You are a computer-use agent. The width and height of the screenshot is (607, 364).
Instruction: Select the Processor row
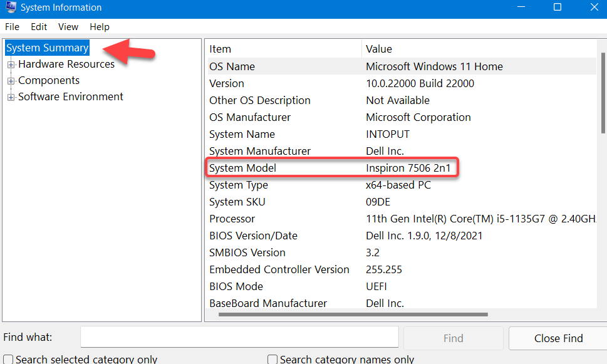(402, 219)
